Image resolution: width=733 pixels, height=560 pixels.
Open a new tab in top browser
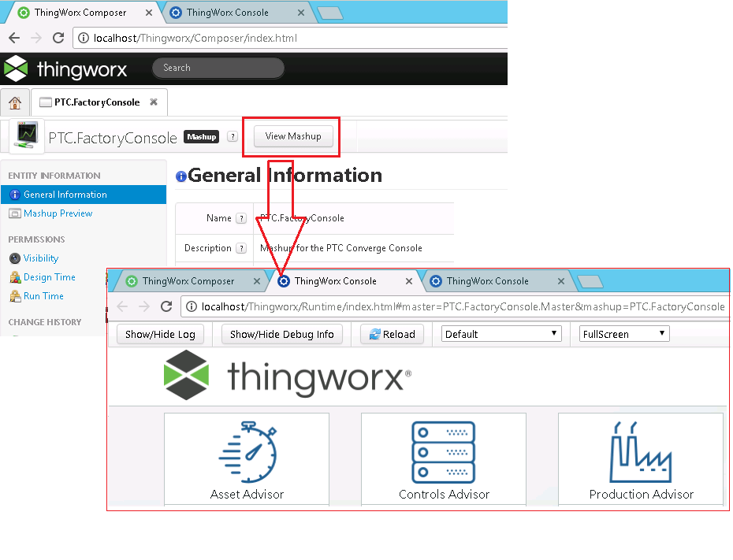coord(330,13)
